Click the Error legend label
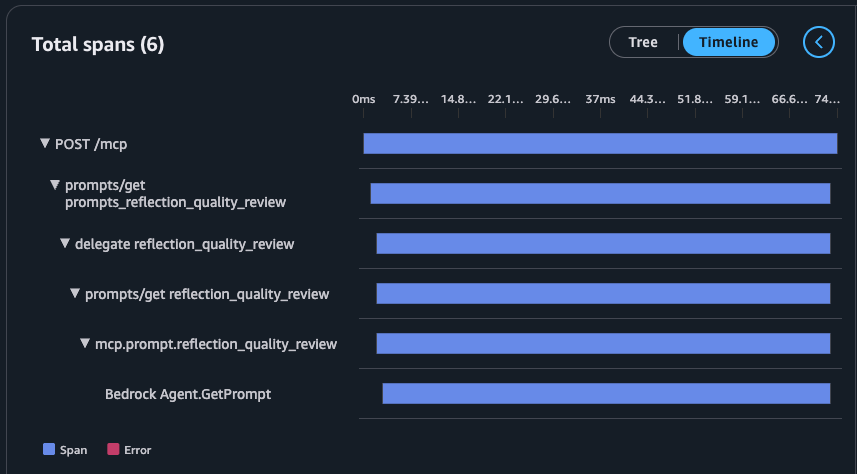Screen dimensions: 857x474 point(137,450)
